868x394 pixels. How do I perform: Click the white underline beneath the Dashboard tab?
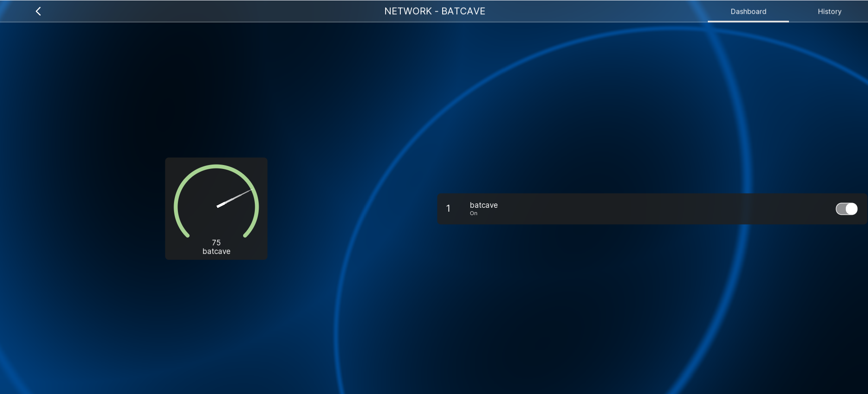(748, 21)
